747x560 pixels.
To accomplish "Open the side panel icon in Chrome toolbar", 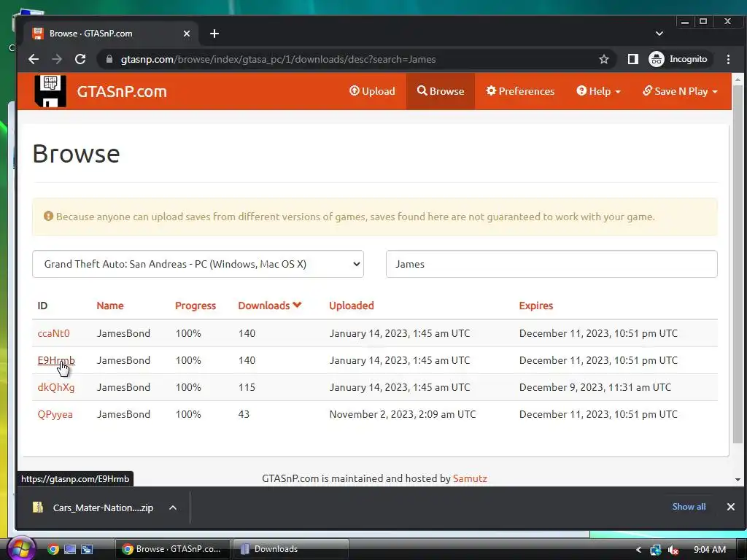I will (632, 59).
